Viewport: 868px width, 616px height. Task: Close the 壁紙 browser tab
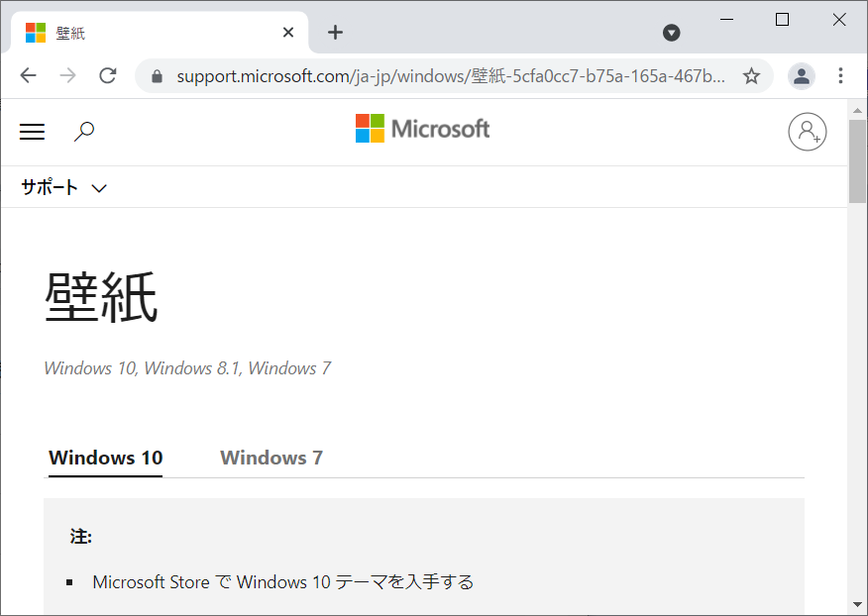pyautogui.click(x=288, y=33)
